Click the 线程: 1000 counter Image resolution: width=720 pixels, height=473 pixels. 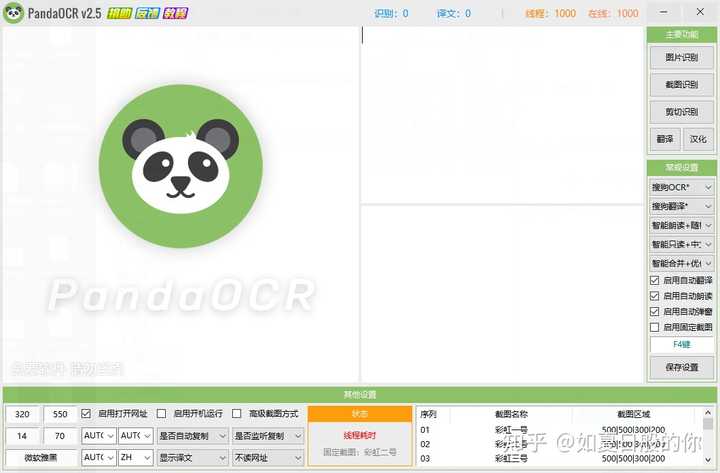click(x=551, y=13)
